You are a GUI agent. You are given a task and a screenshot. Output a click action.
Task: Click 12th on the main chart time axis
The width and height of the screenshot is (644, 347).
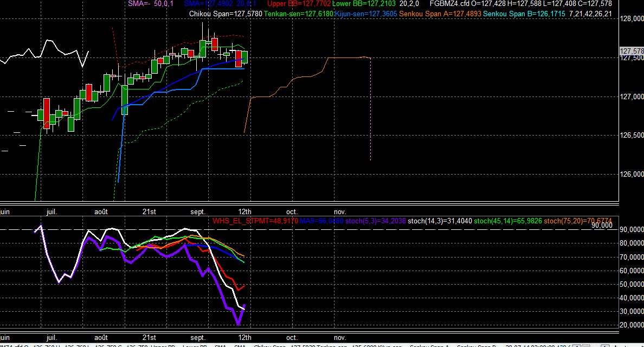click(245, 212)
